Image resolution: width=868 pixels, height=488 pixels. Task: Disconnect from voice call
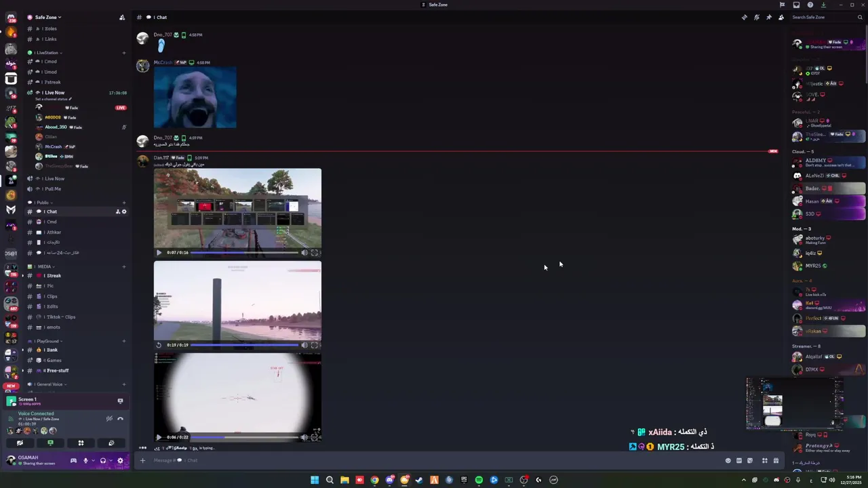tap(120, 418)
